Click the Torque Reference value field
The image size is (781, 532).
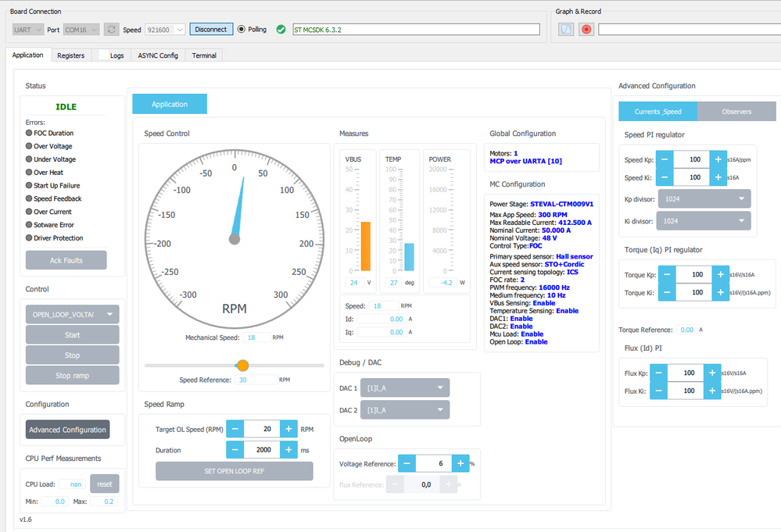tap(687, 330)
